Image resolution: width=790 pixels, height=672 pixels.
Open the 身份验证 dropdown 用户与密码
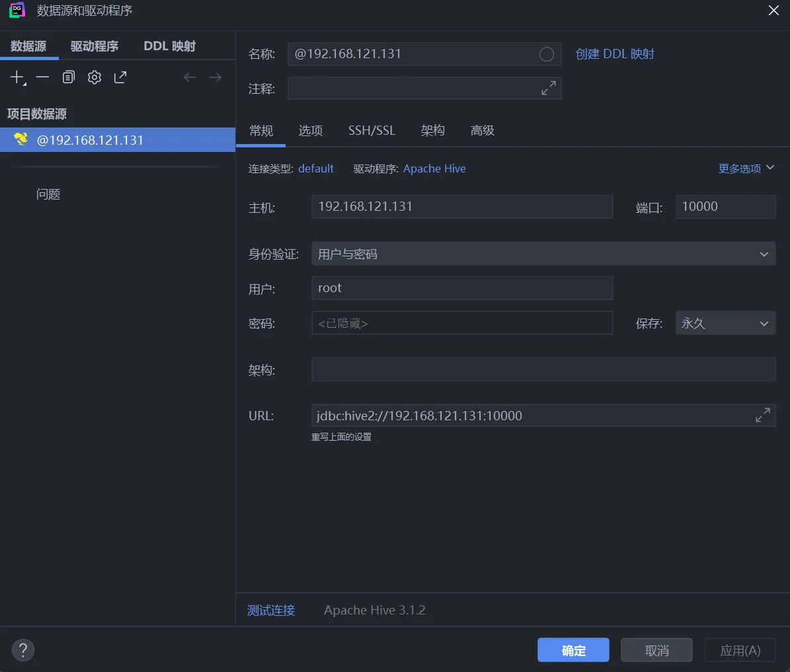[x=543, y=253]
